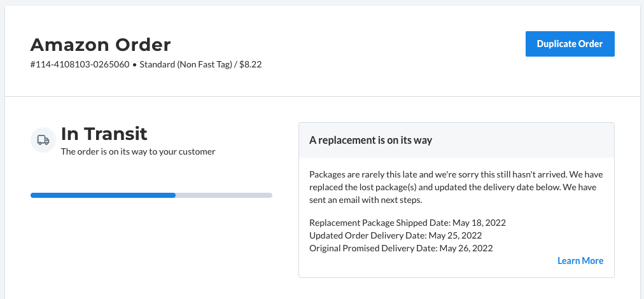Screen dimensions: 644x299
Task: Click the Replacement Package Shipped Date line
Action: pyautogui.click(x=407, y=223)
